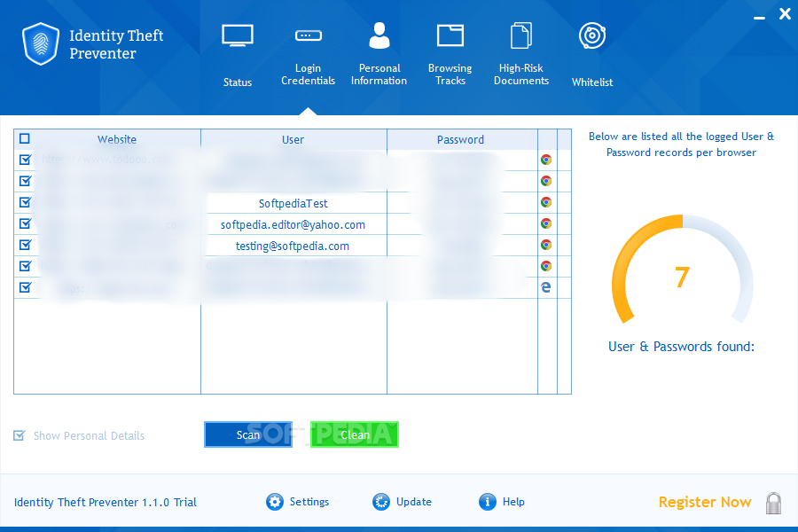Open the Update link

point(414,502)
